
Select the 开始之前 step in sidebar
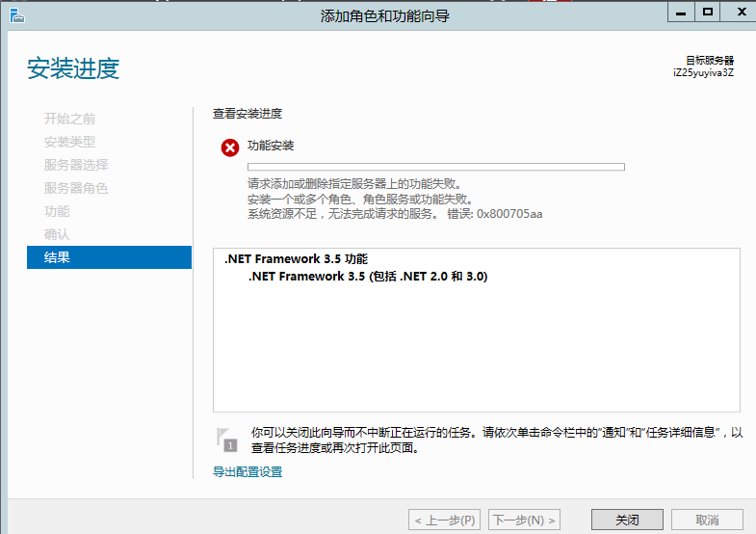69,119
